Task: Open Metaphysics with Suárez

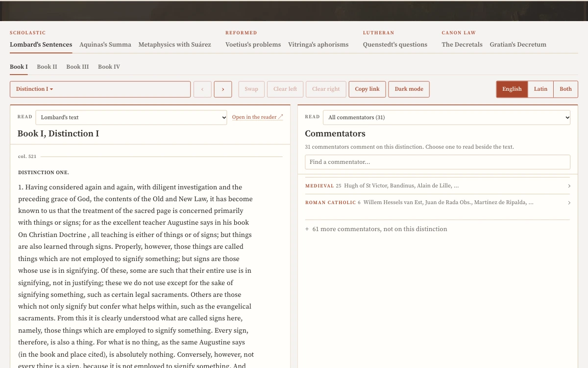Action: coord(175,45)
